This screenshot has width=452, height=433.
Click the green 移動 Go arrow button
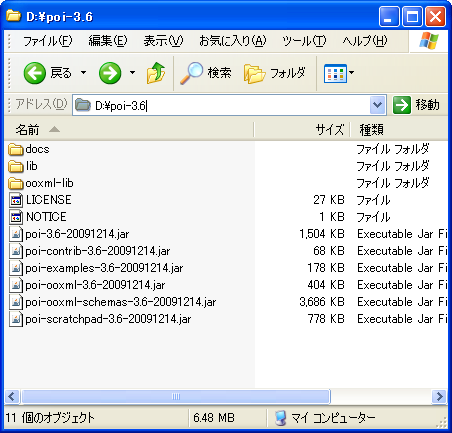click(402, 105)
